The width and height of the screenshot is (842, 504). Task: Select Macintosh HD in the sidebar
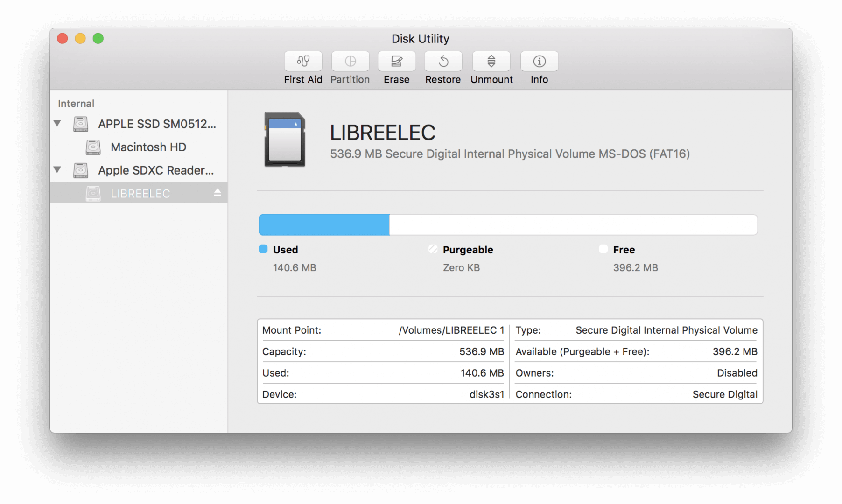(148, 147)
